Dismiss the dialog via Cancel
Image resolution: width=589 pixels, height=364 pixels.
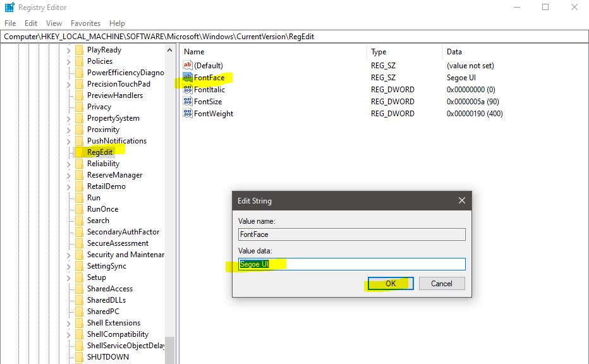pyautogui.click(x=441, y=283)
